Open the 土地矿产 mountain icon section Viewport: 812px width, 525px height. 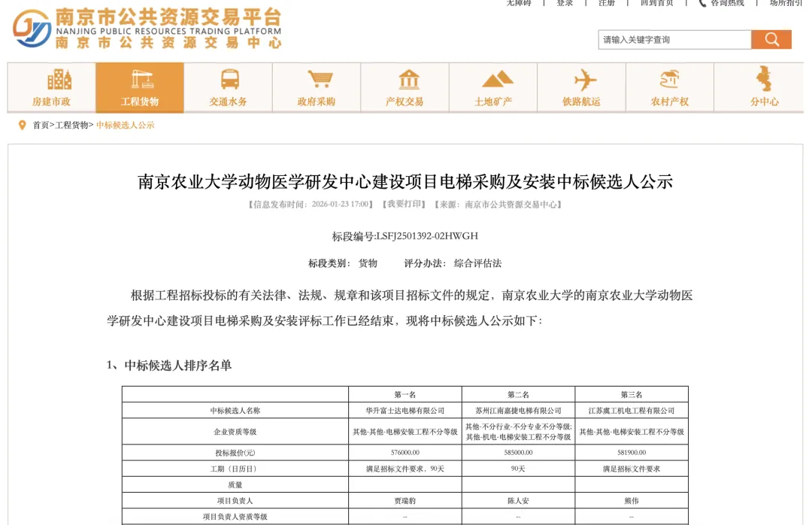pos(493,87)
